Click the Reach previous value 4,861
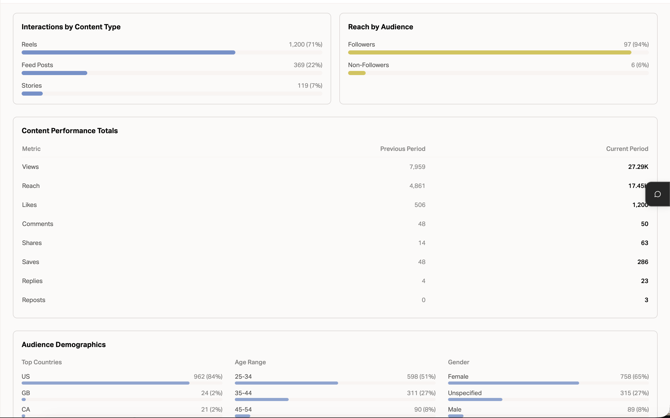670x418 pixels. [417, 186]
